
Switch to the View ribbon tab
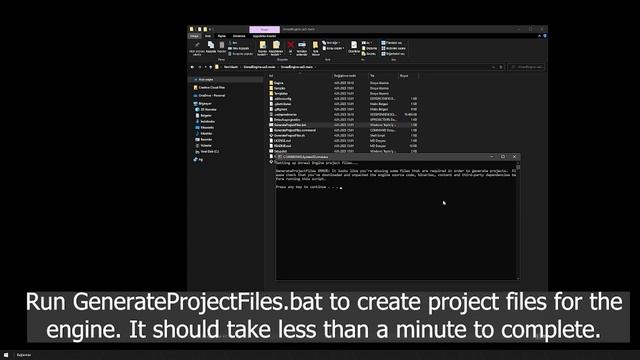tap(239, 36)
